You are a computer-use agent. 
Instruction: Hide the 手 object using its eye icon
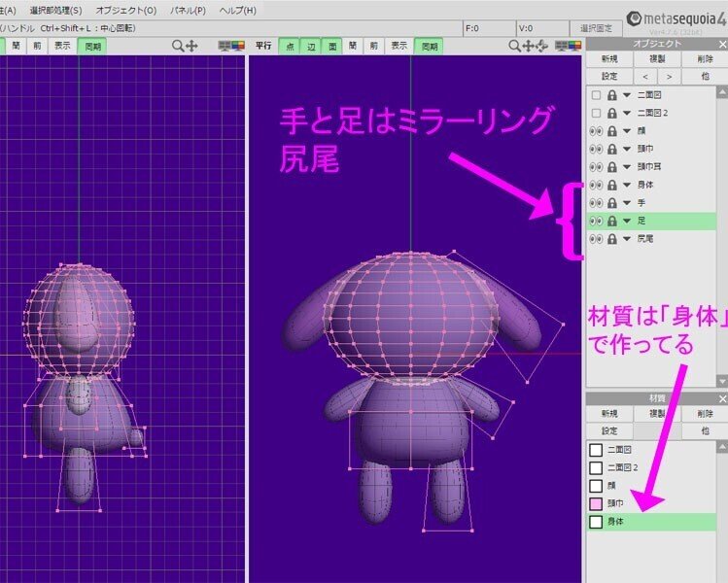(596, 203)
